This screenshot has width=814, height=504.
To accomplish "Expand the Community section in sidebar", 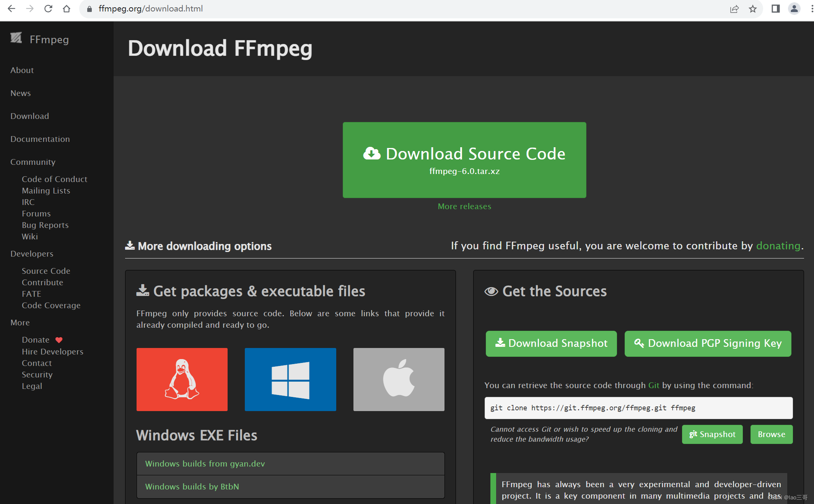I will 33,162.
